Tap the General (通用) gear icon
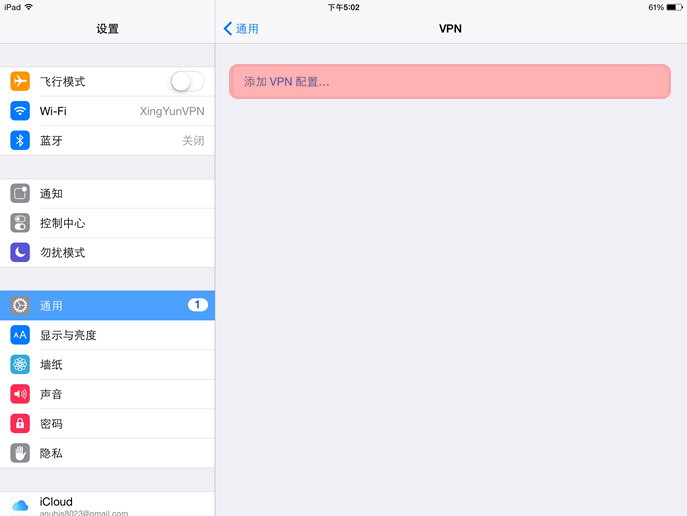687x516 pixels. pos(20,305)
